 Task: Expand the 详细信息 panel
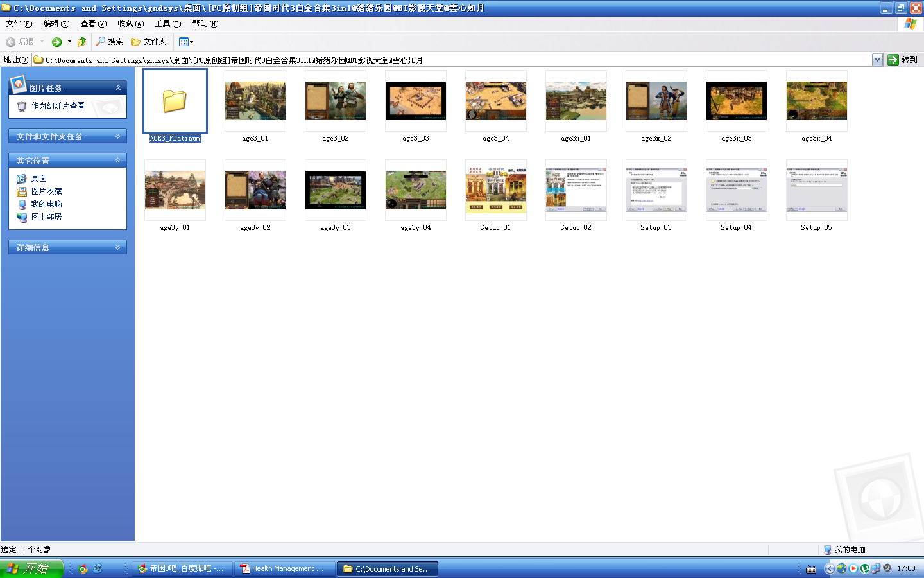pos(117,247)
